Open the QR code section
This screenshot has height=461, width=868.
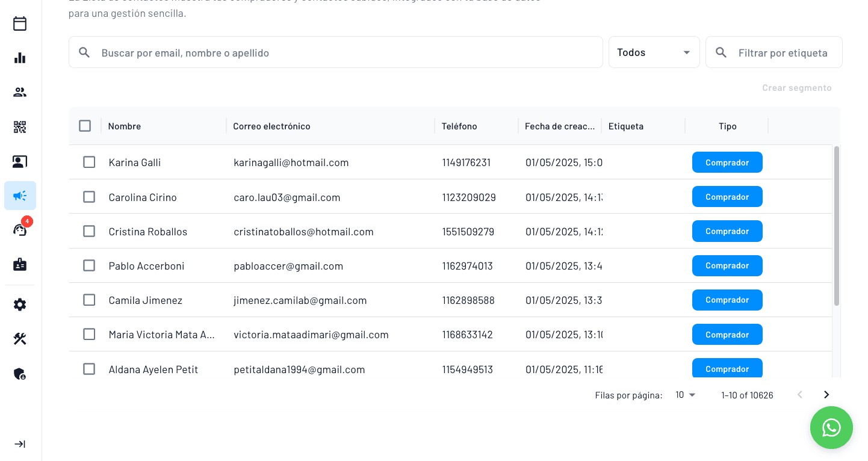point(20,127)
